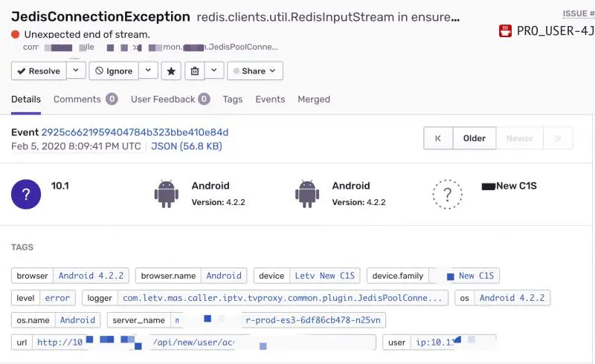Click the browser tag key label
This screenshot has height=364, width=595.
[32, 276]
